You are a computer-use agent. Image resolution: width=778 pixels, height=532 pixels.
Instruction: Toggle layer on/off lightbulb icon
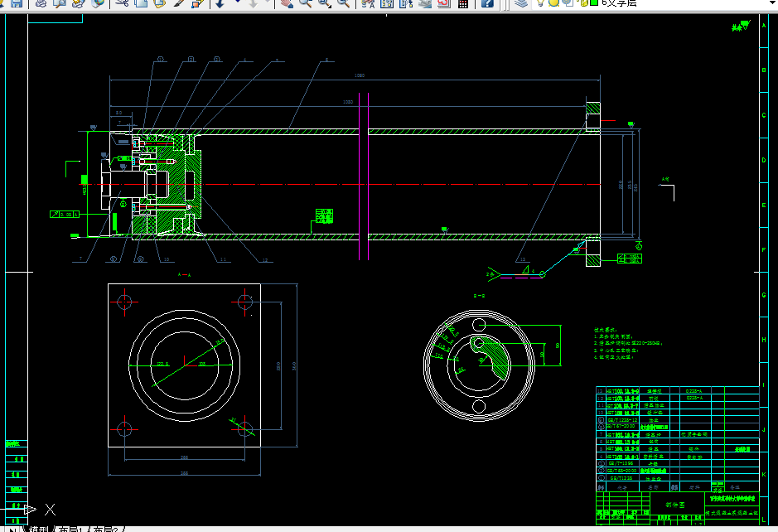(541, 3)
